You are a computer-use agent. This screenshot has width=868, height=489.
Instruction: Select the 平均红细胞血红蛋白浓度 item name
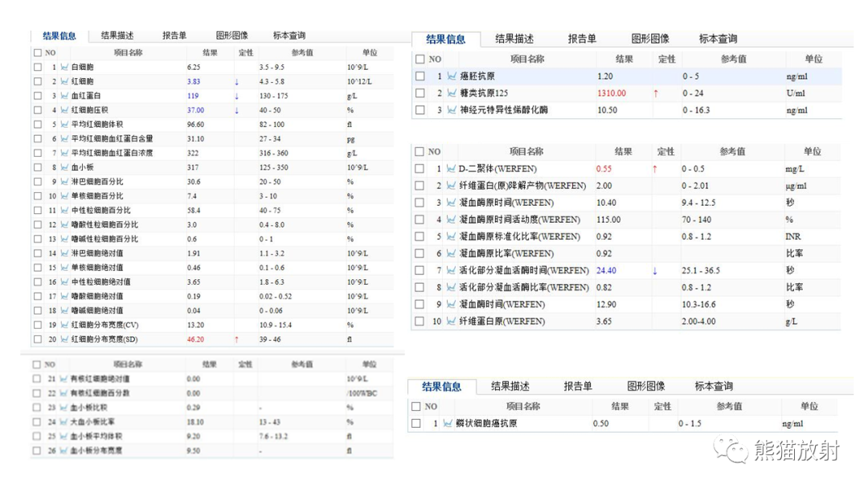pos(113,153)
